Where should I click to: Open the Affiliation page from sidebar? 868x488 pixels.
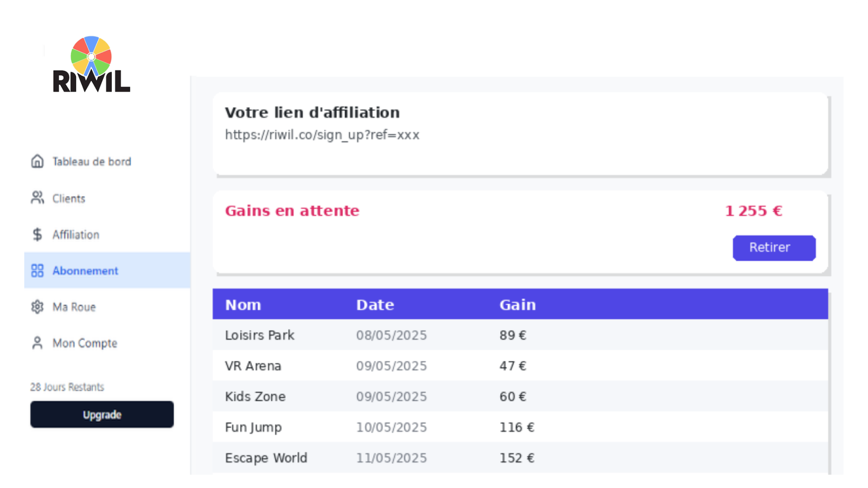76,235
